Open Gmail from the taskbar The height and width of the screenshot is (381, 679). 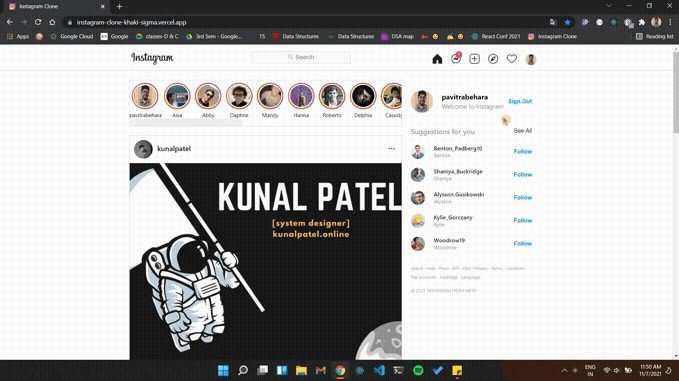(x=320, y=371)
